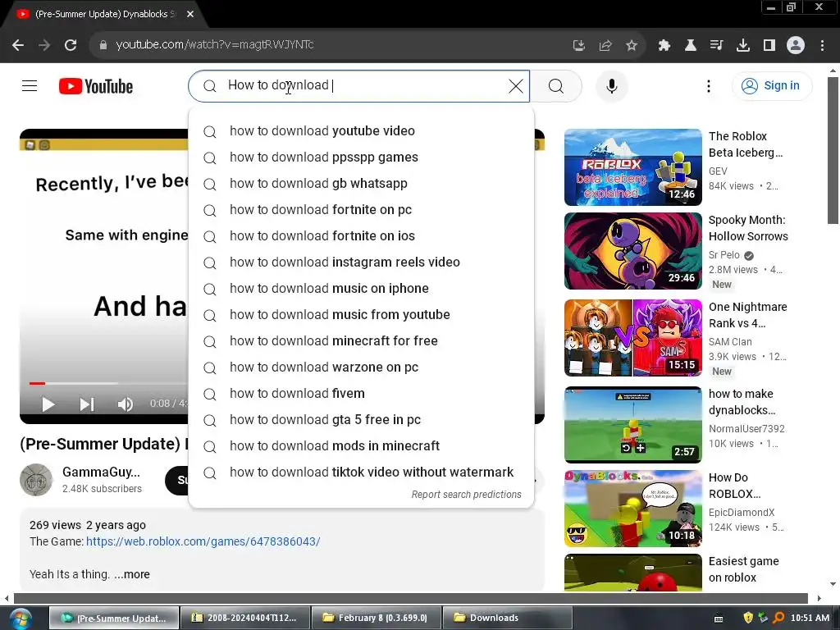The image size is (840, 630).
Task: Click the install app icon in address bar
Action: tap(578, 45)
